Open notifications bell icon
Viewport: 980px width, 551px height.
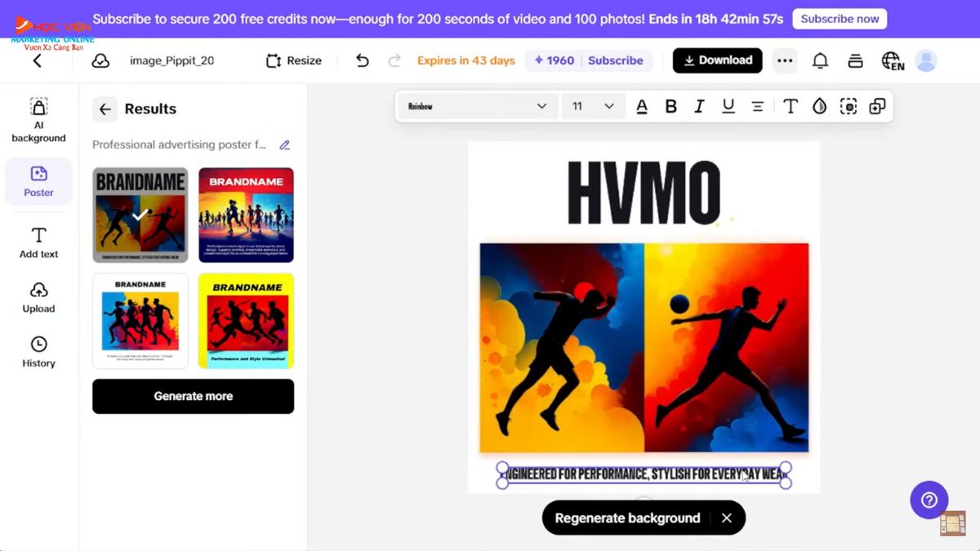(820, 60)
